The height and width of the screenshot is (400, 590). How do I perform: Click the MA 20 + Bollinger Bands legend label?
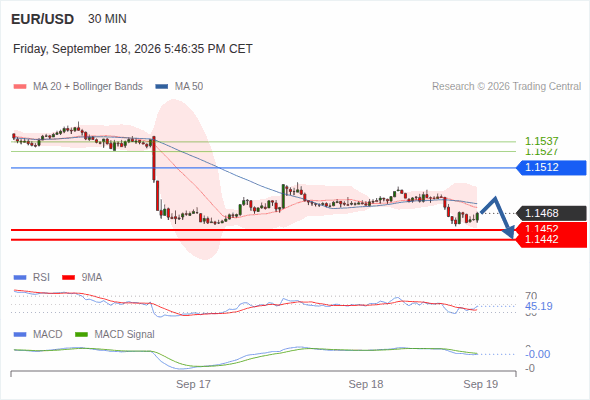click(88, 87)
